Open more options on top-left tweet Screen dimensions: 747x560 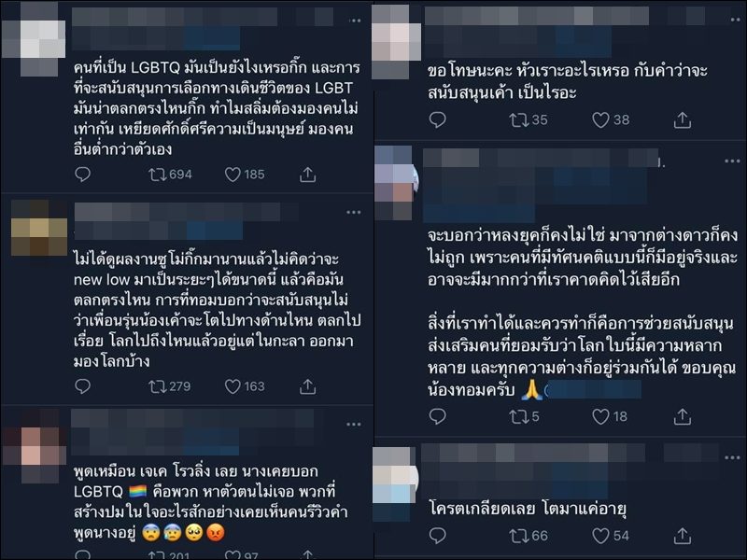pyautogui.click(x=355, y=21)
